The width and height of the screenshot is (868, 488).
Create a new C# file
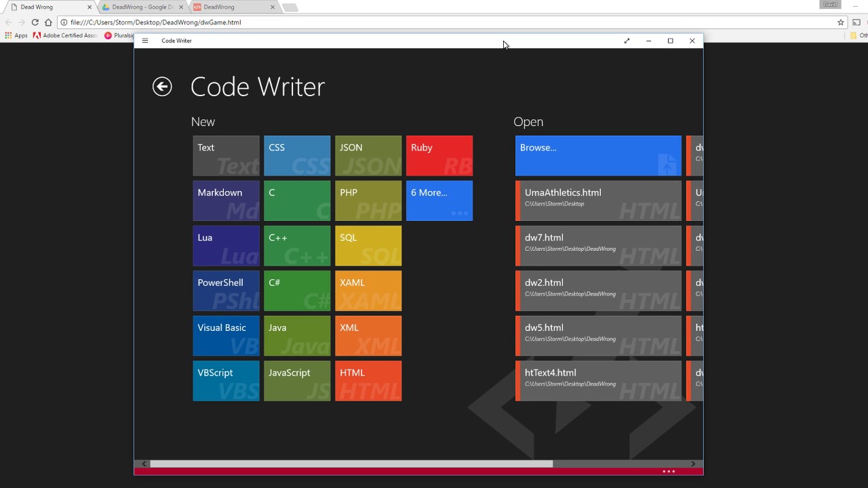297,291
